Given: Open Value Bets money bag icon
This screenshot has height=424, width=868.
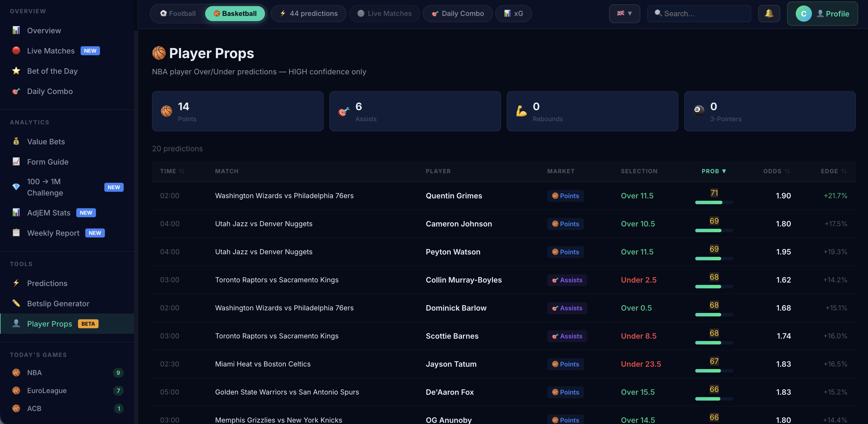Looking at the screenshot, I should coord(16,141).
